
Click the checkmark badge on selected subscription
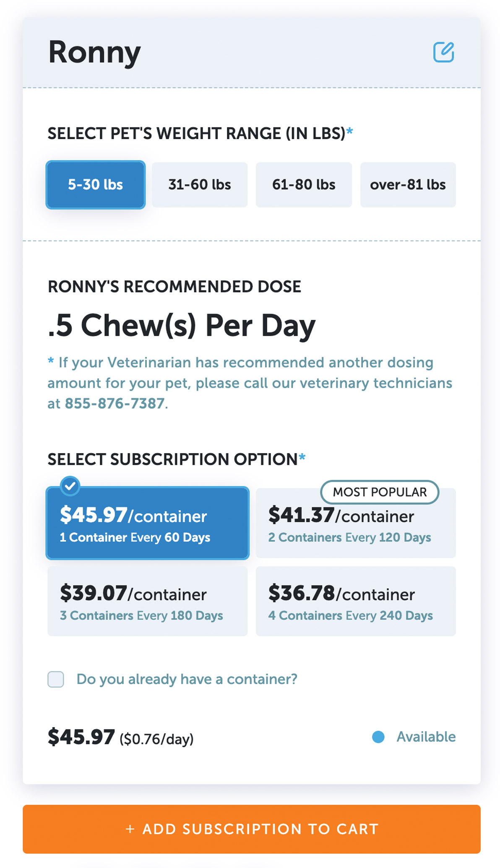point(70,486)
